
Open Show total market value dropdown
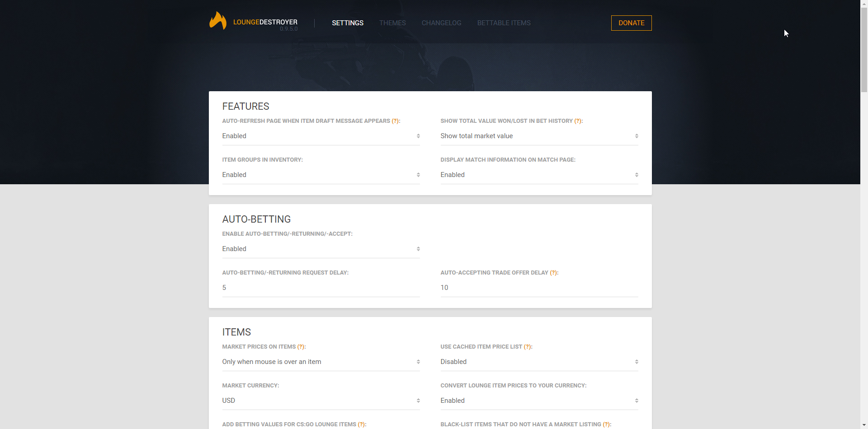tap(539, 136)
